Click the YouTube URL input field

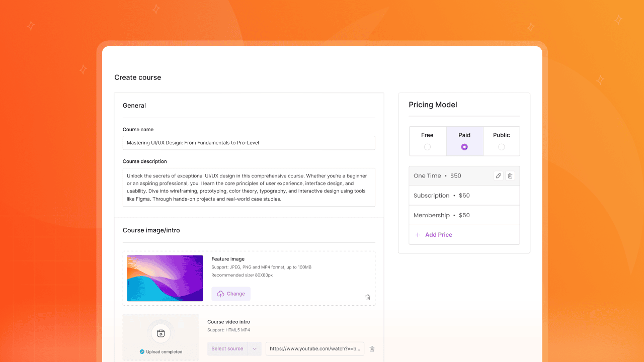coord(315,348)
